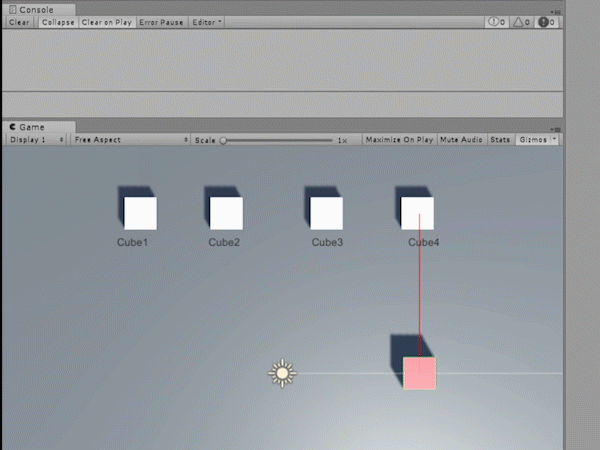The image size is (600, 450).
Task: Click the Scale slider handle
Action: pyautogui.click(x=223, y=140)
